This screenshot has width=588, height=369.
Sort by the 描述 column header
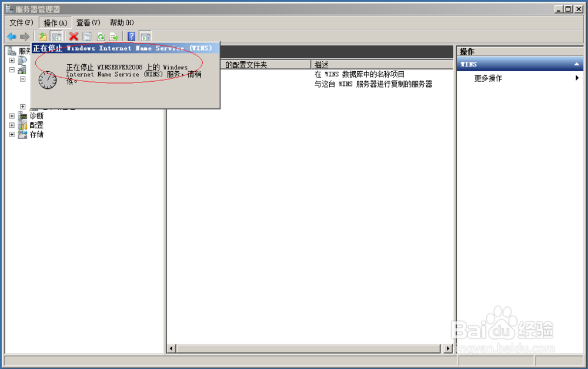tap(382, 65)
